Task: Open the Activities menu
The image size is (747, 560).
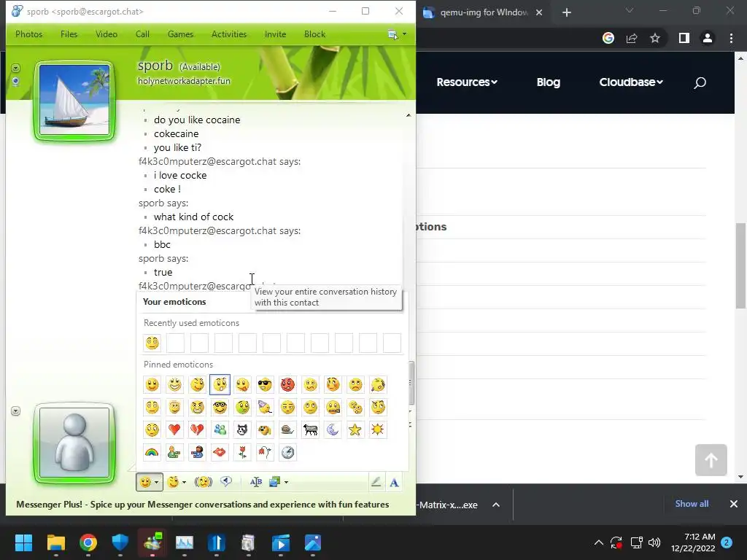Action: click(229, 34)
